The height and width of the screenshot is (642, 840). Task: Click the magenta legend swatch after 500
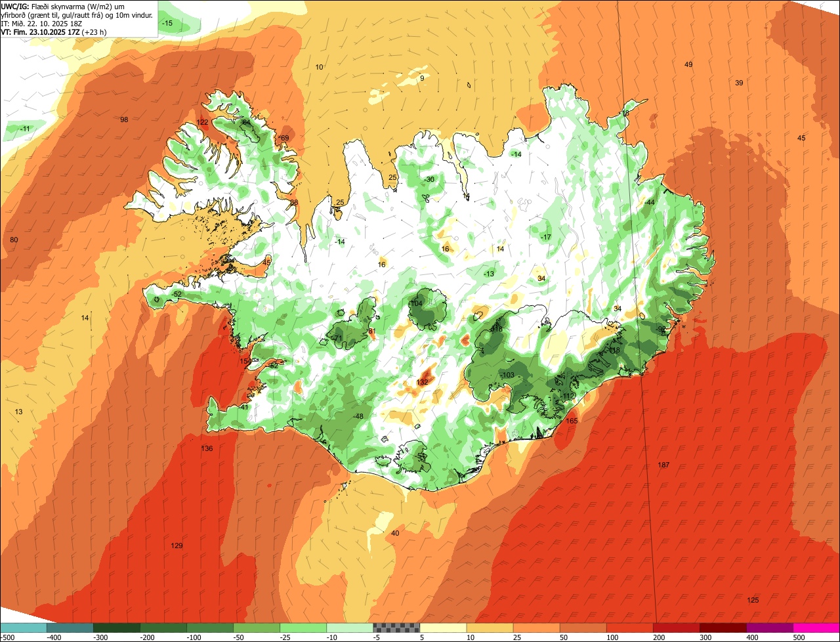click(x=816, y=628)
